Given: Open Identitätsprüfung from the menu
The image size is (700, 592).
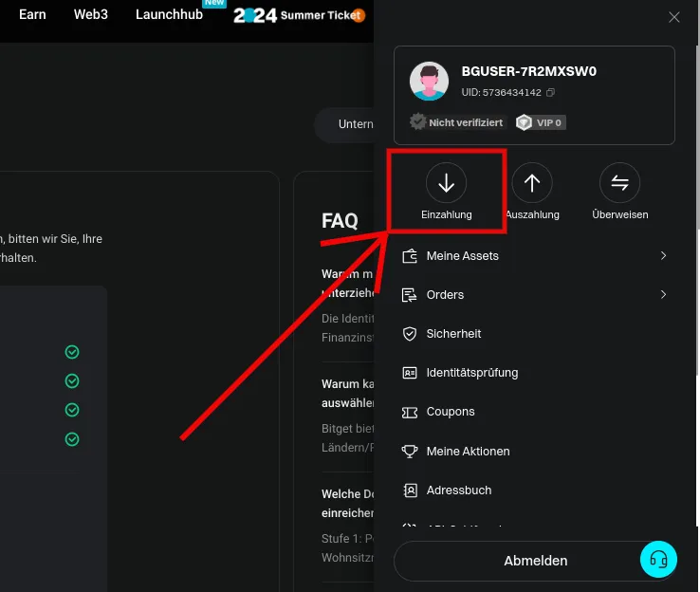Looking at the screenshot, I should tap(471, 373).
